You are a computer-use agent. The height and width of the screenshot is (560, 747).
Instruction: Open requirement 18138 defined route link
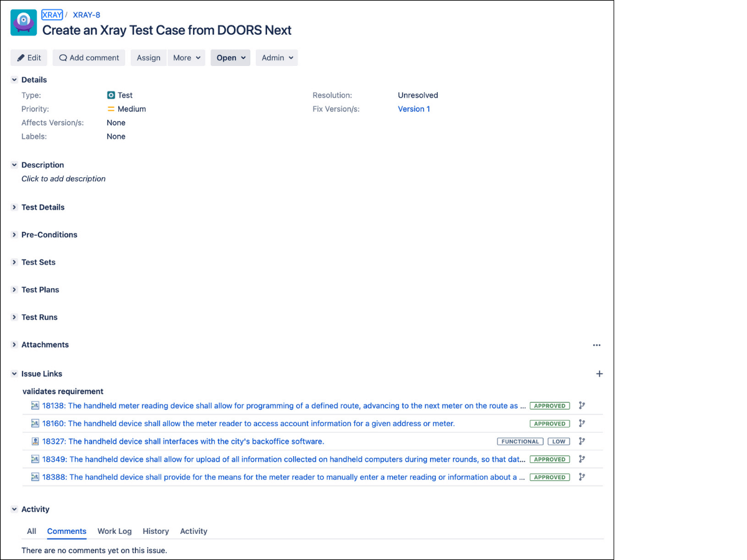[x=284, y=406]
